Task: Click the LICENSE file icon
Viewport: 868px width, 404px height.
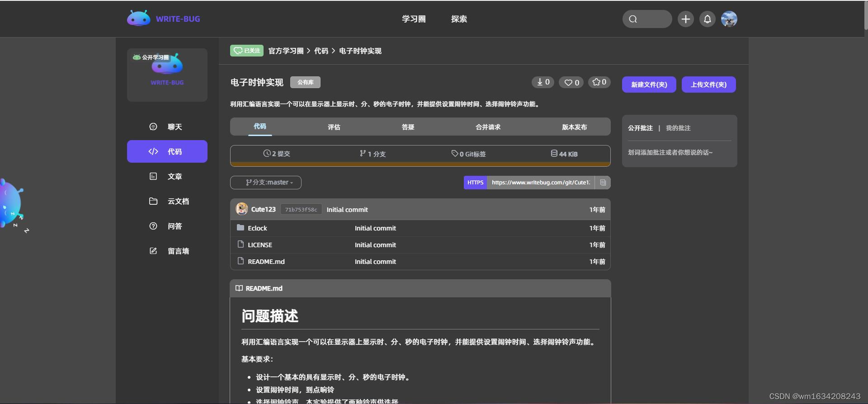Action: (241, 244)
